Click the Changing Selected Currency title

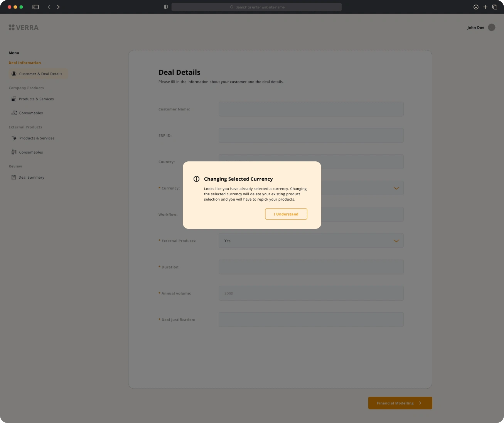[238, 179]
